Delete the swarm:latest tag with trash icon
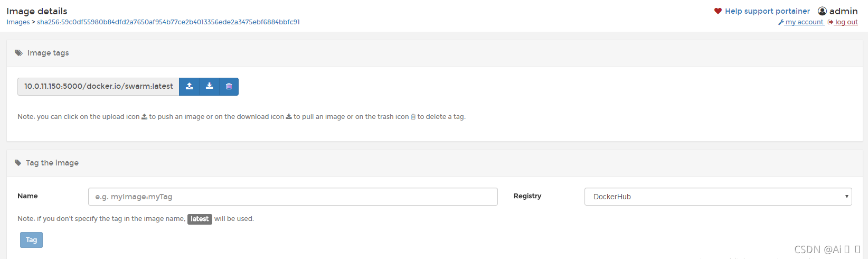868x259 pixels. (229, 87)
